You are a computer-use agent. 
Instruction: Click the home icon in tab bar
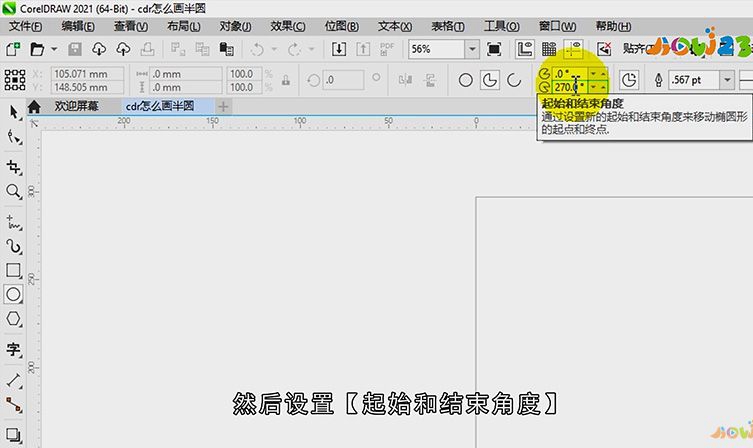coord(34,106)
